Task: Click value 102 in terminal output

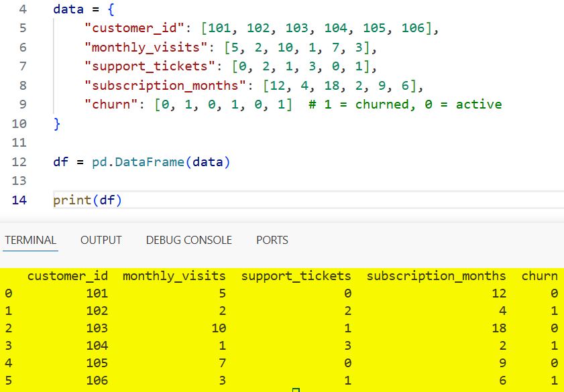Action: tap(97, 310)
